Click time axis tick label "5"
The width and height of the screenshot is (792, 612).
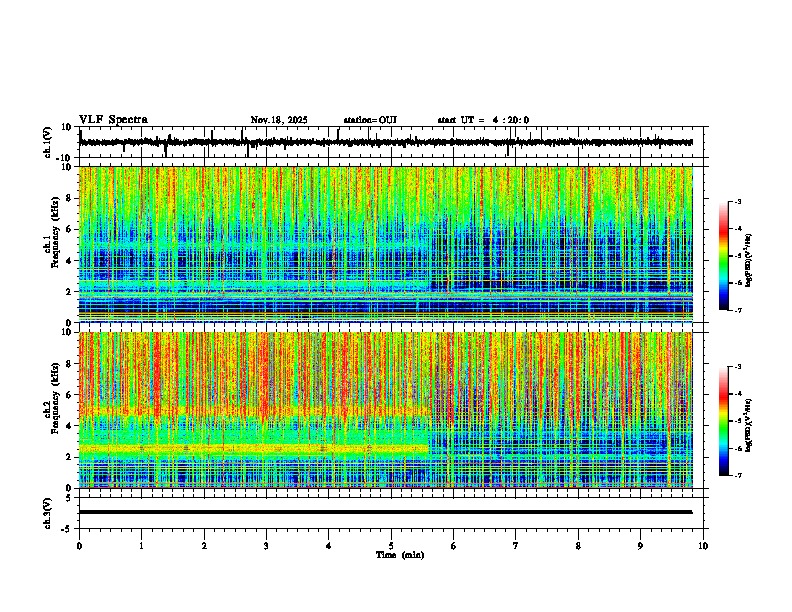391,546
